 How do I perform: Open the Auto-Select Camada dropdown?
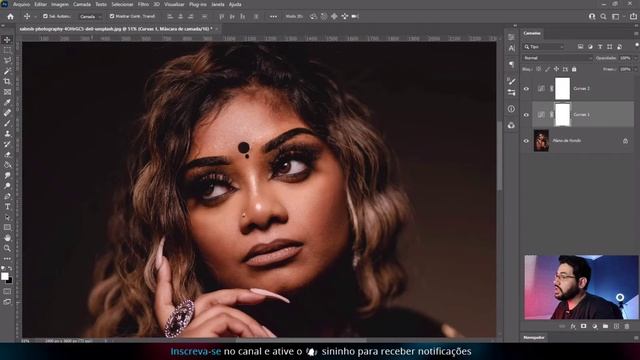(90, 16)
